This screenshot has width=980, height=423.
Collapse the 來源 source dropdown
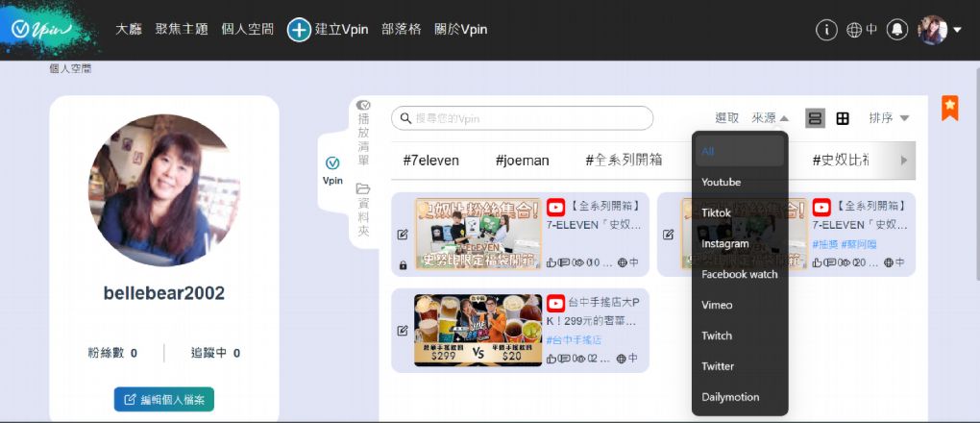pyautogui.click(x=770, y=118)
